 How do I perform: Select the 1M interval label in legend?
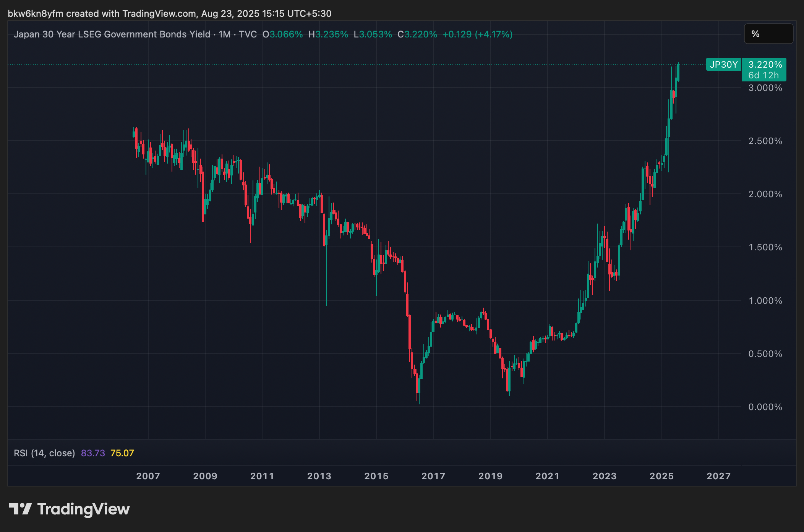pos(224,34)
